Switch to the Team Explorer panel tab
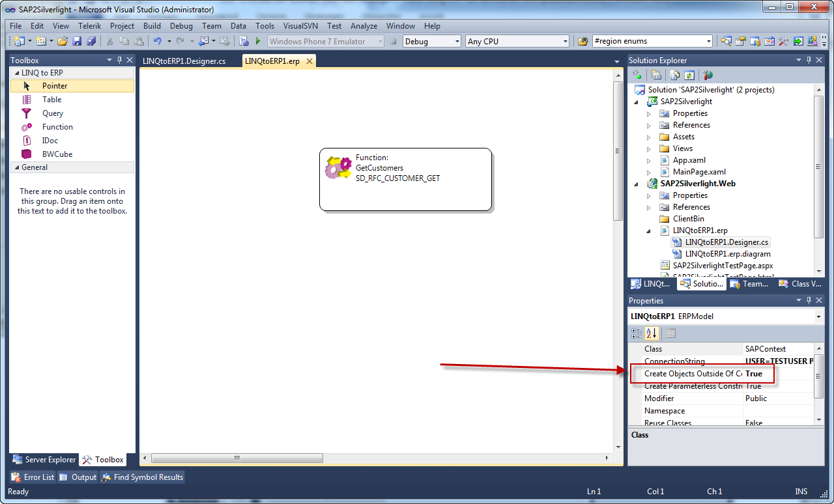This screenshot has width=834, height=504. pos(749,284)
